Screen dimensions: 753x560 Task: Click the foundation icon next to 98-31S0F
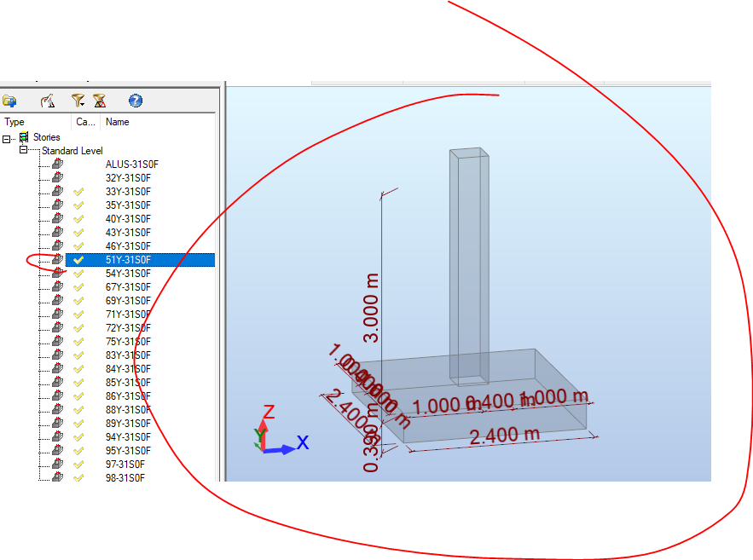[x=55, y=478]
